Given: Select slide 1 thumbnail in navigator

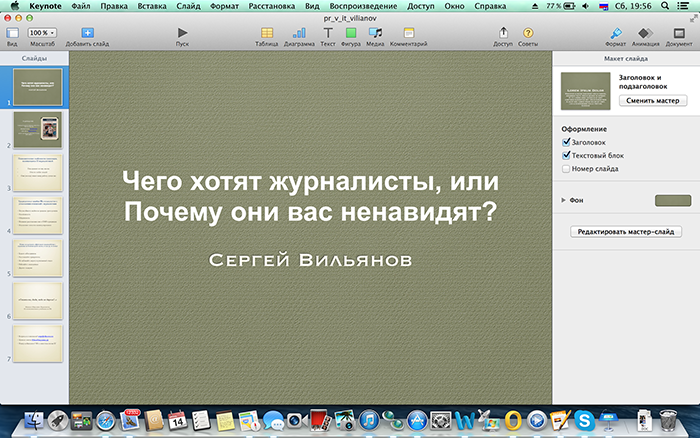Looking at the screenshot, I should 38,87.
